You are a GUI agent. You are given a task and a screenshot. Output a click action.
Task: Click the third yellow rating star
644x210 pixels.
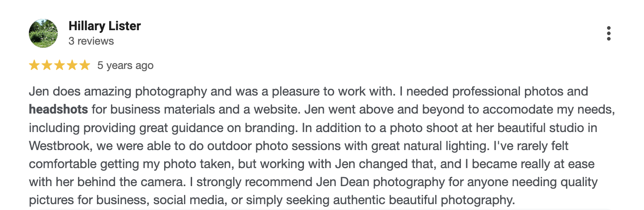point(60,66)
